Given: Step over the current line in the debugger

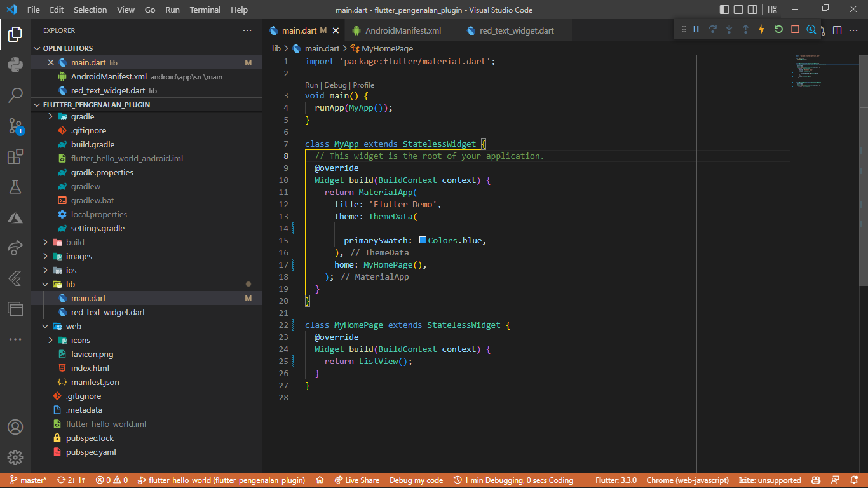Looking at the screenshot, I should pos(712,29).
